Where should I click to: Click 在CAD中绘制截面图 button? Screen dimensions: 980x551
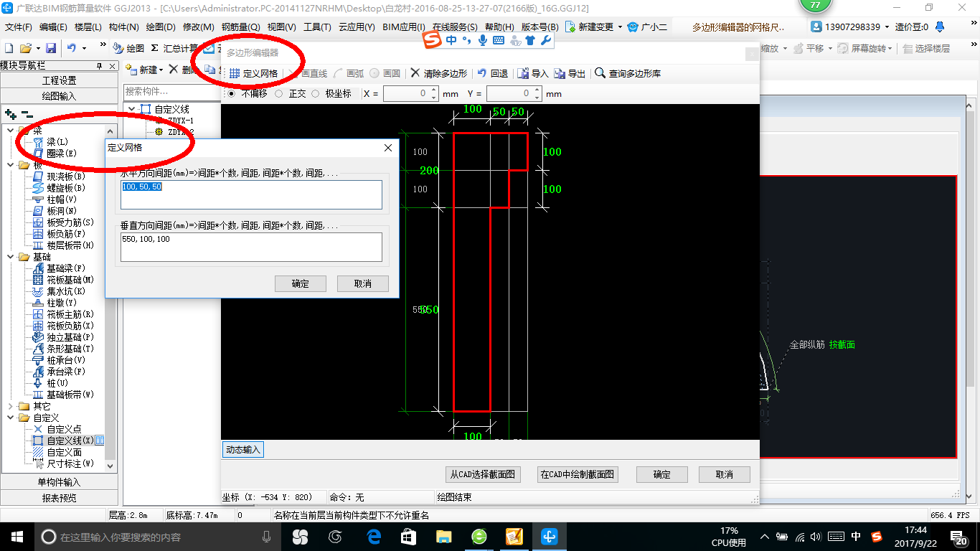click(x=578, y=474)
